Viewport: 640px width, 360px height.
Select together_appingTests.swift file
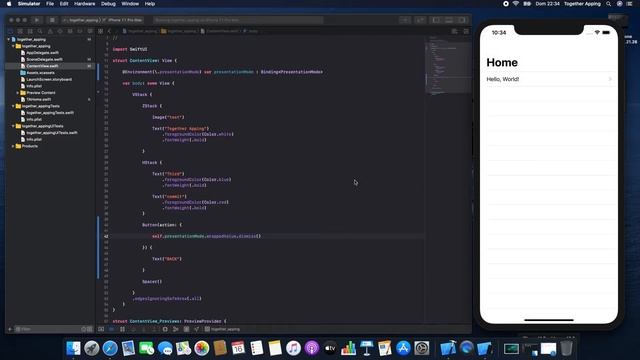[50, 113]
